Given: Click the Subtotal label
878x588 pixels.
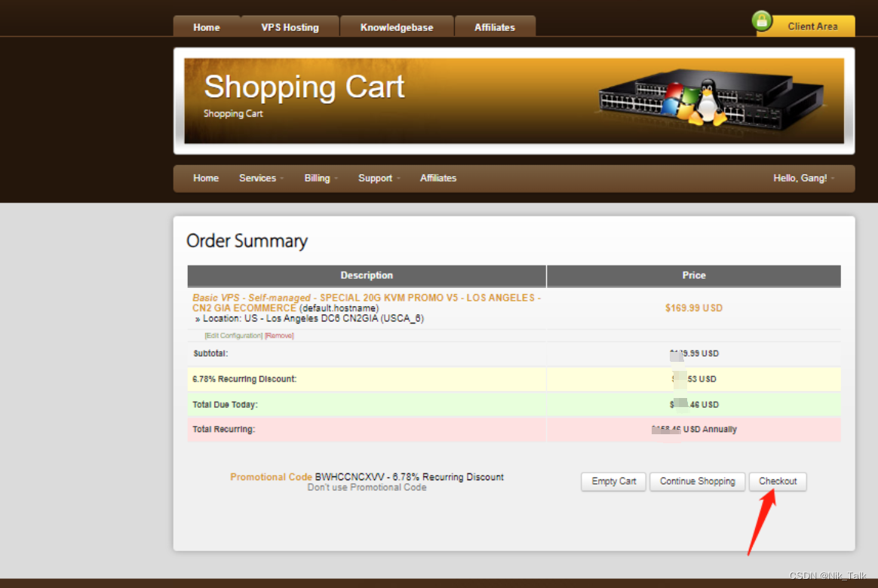Looking at the screenshot, I should (x=210, y=354).
